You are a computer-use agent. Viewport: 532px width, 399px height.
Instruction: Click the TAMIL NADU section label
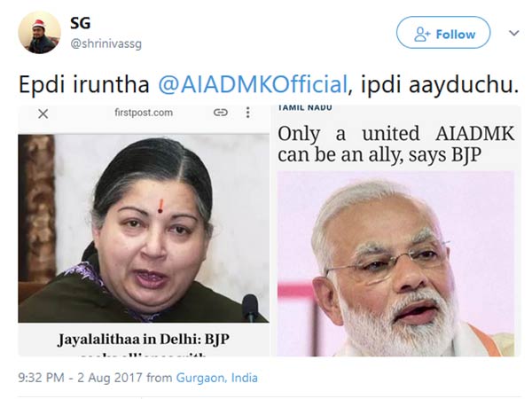point(305,108)
